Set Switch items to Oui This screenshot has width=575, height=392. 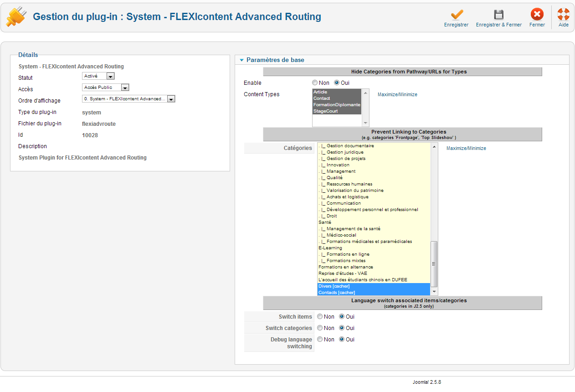(x=342, y=317)
